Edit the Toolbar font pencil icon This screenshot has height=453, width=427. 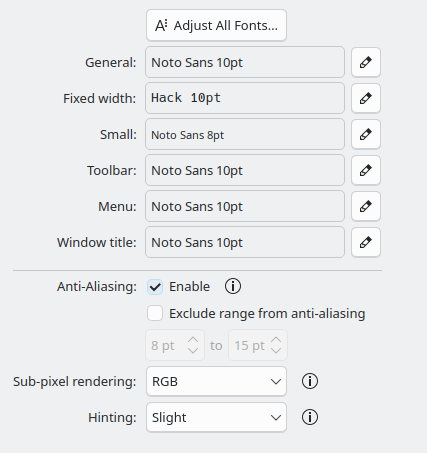click(366, 170)
